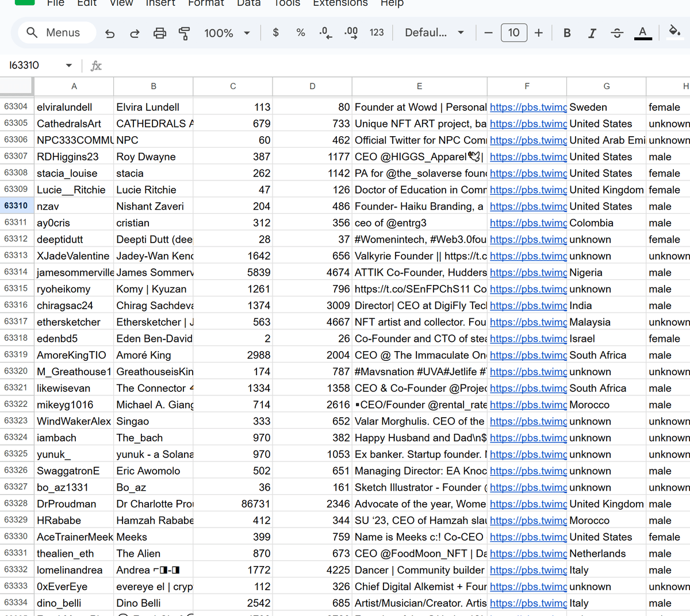Click cell "jamesommerville"
The width and height of the screenshot is (690, 616).
coord(74,273)
